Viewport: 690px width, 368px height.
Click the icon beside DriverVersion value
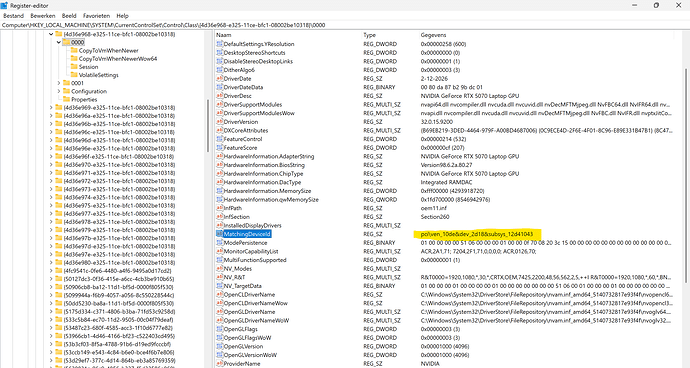pyautogui.click(x=220, y=121)
